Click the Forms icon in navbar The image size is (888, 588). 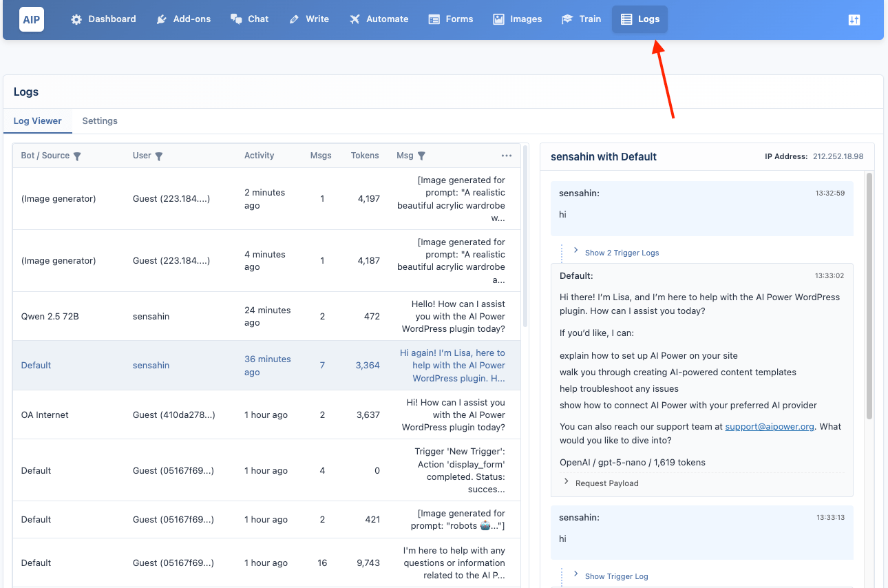point(434,19)
